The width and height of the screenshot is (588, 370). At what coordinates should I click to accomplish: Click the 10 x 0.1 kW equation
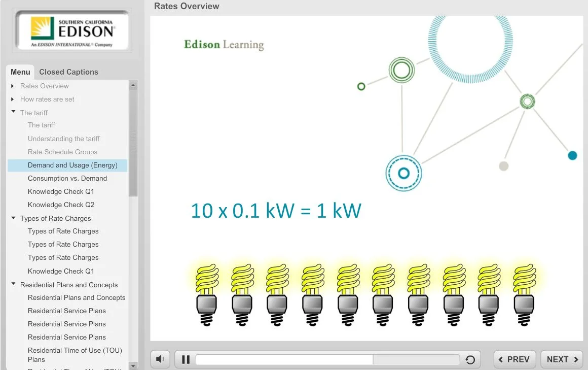click(276, 210)
